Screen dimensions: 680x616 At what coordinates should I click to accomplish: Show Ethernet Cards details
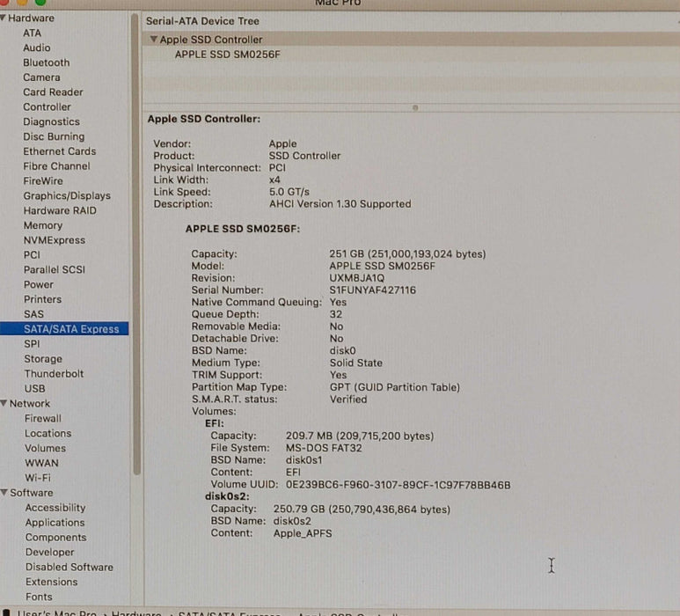[x=60, y=151]
